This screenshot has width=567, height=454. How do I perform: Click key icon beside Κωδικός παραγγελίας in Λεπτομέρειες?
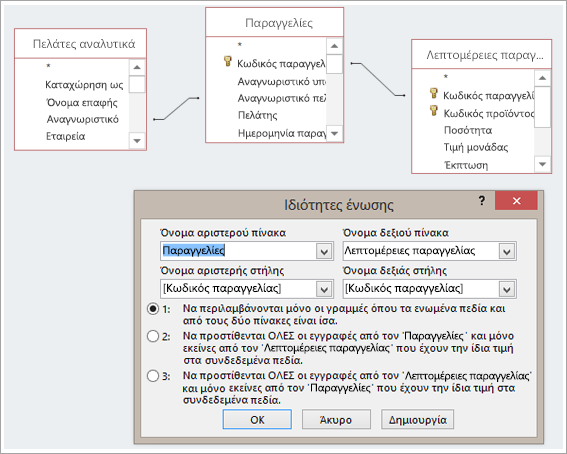click(x=434, y=93)
